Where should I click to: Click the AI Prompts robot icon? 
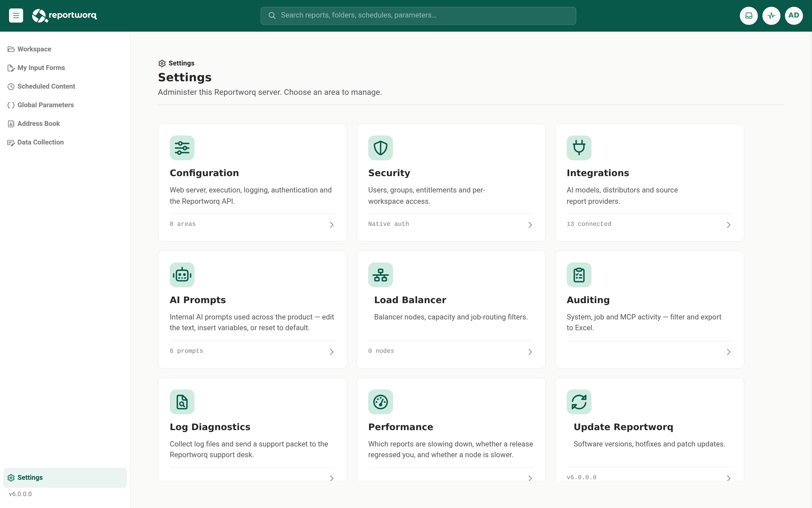[x=182, y=275]
